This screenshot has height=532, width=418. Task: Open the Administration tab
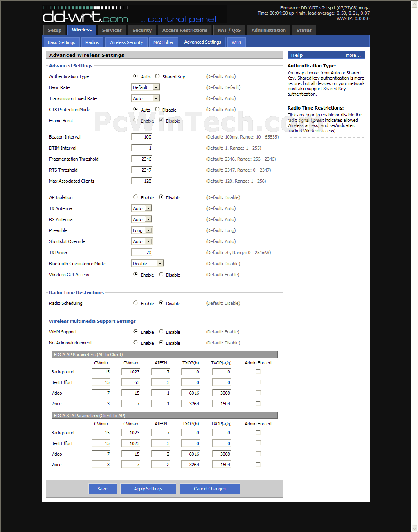tap(269, 30)
